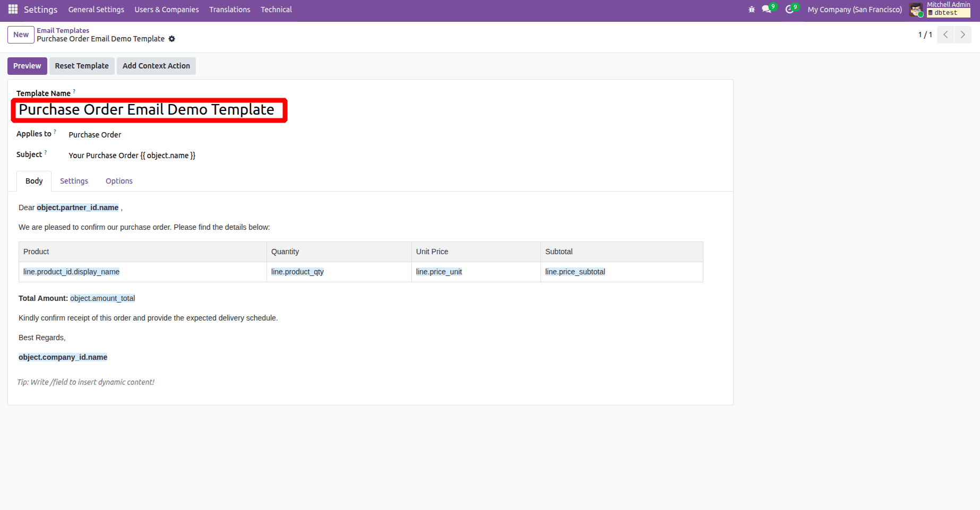Click the 'Total Amount:' label in body
Screen dimensions: 980x510
pyautogui.click(x=43, y=298)
